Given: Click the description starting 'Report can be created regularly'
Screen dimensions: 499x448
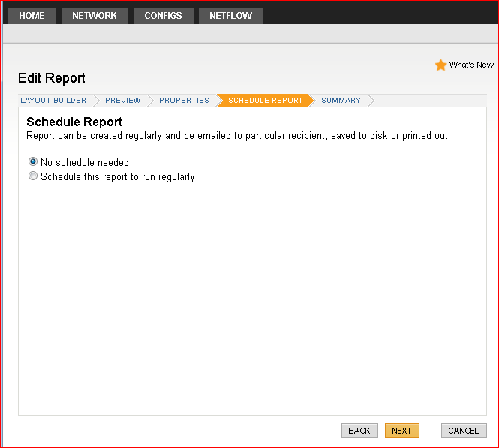Looking at the screenshot, I should point(238,136).
